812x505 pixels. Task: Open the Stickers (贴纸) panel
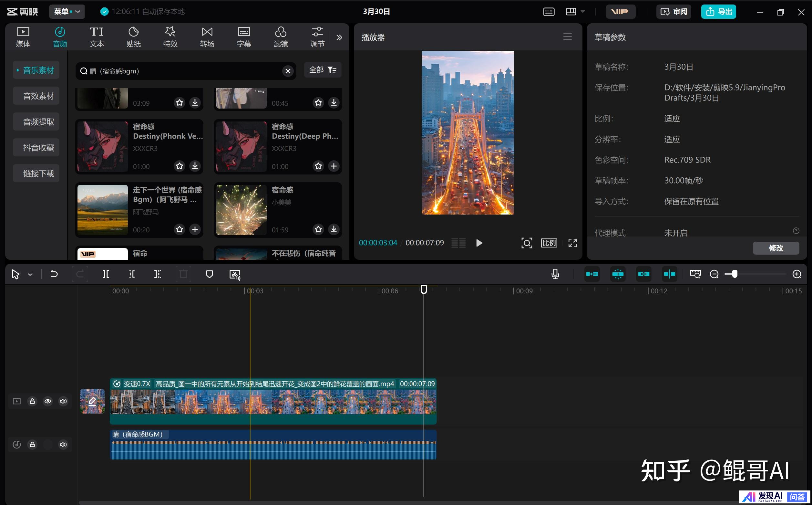[133, 37]
